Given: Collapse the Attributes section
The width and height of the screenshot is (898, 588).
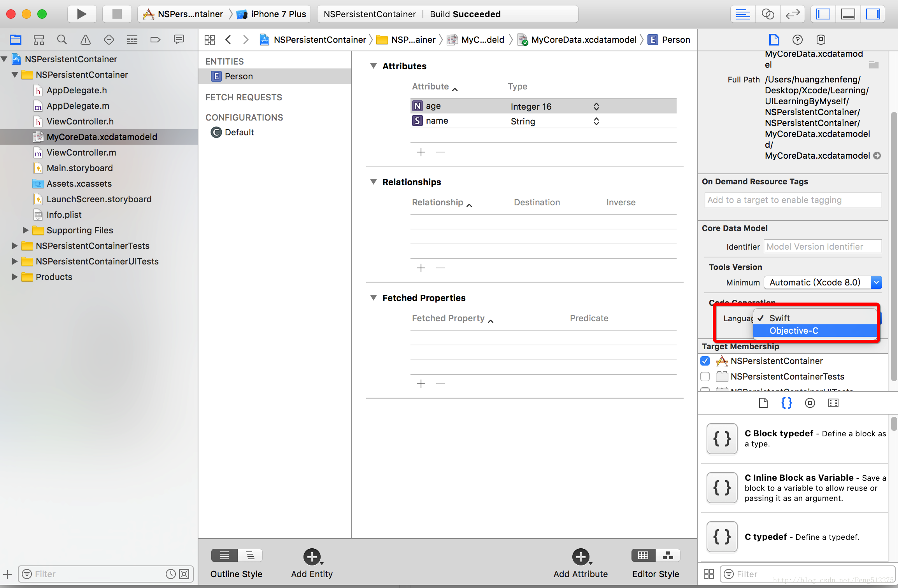Looking at the screenshot, I should pos(374,66).
